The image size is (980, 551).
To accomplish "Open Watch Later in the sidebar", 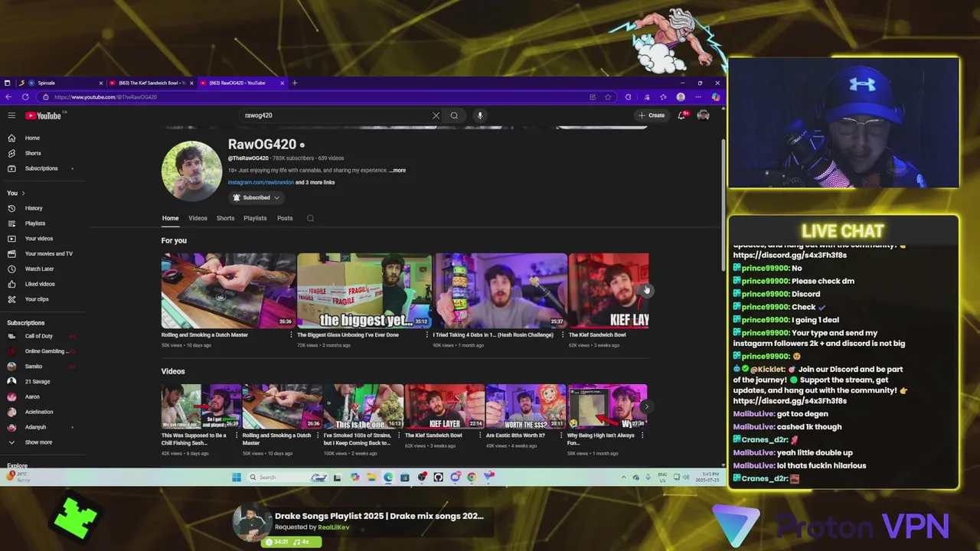I will pyautogui.click(x=38, y=269).
